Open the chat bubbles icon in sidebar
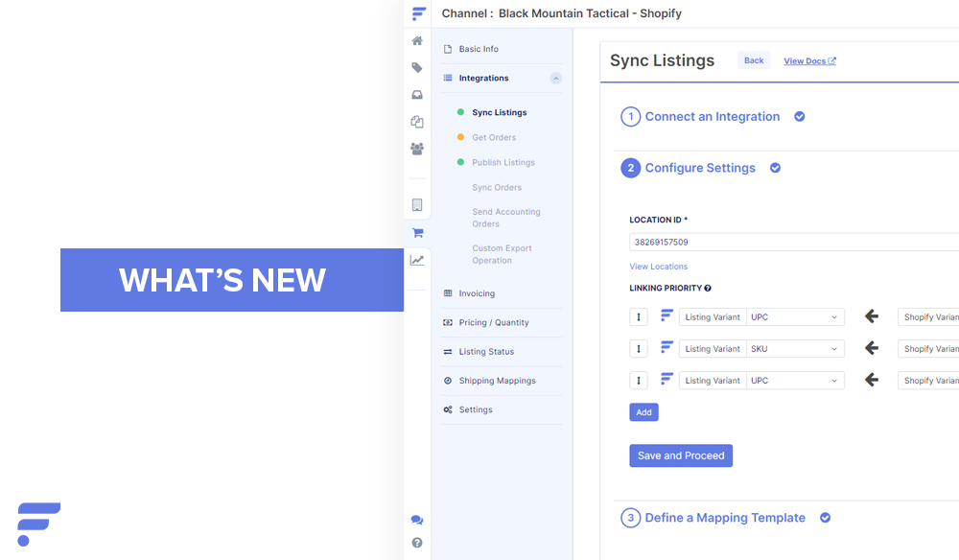This screenshot has height=560, width=959. (417, 521)
